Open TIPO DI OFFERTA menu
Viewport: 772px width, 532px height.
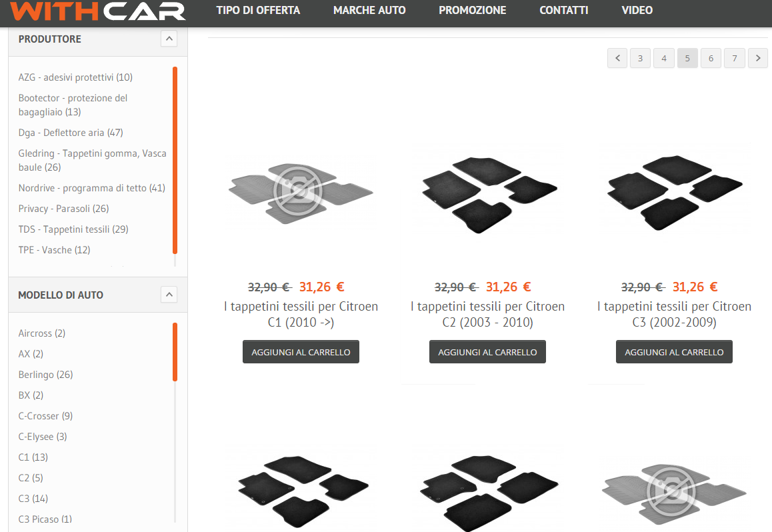pos(258,11)
